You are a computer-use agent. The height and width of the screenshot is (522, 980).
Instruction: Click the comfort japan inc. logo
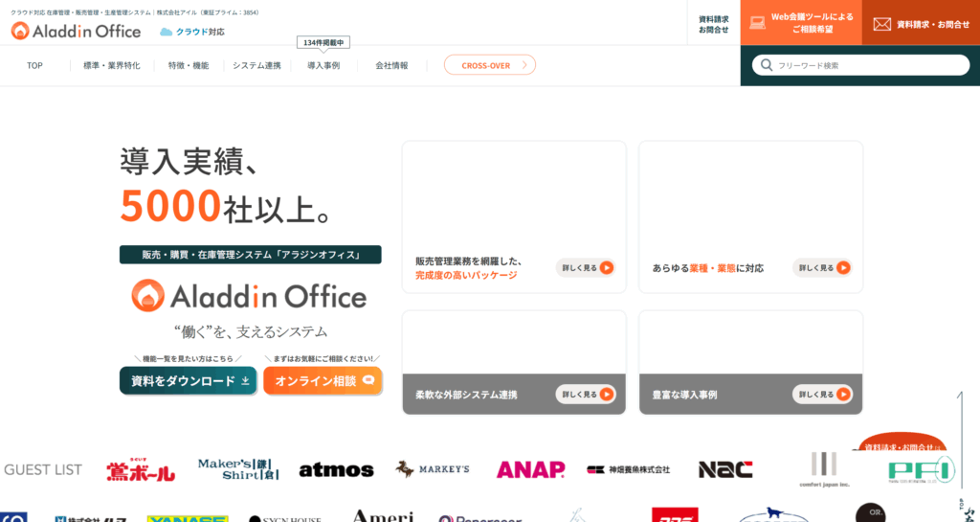[824, 469]
